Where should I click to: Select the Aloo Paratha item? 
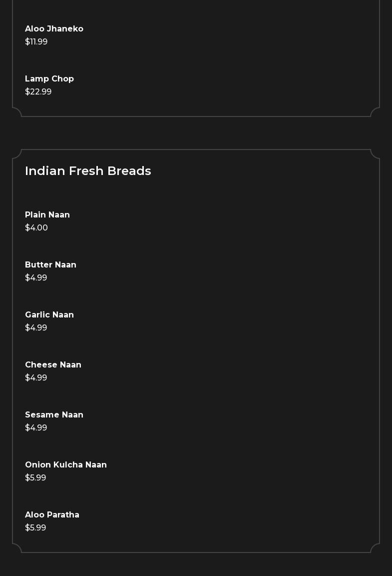point(52,515)
